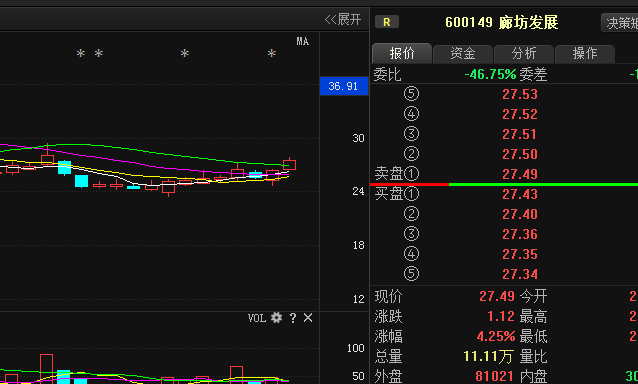Click stock name 600149 廊坊发展
The image size is (638, 384).
(x=501, y=22)
